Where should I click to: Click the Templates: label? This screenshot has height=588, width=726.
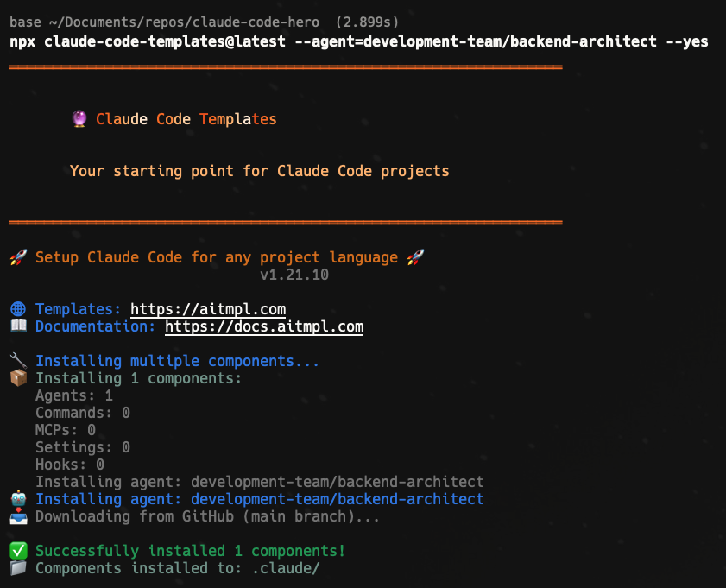(79, 309)
